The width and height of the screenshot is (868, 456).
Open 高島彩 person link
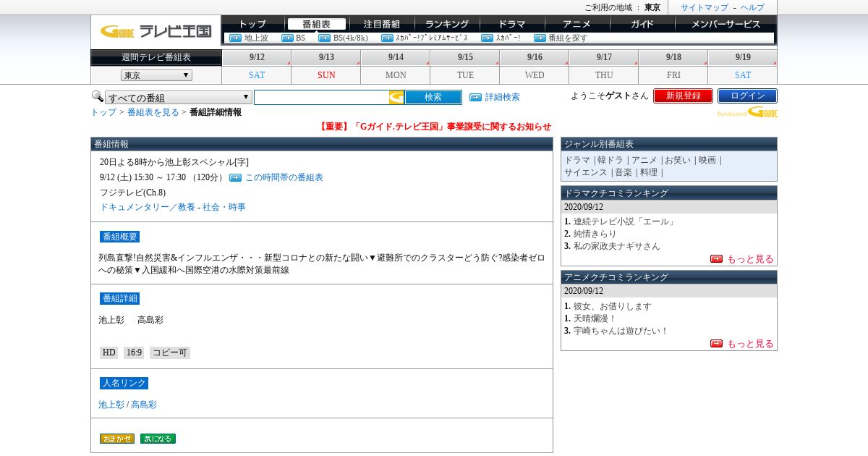pyautogui.click(x=144, y=405)
